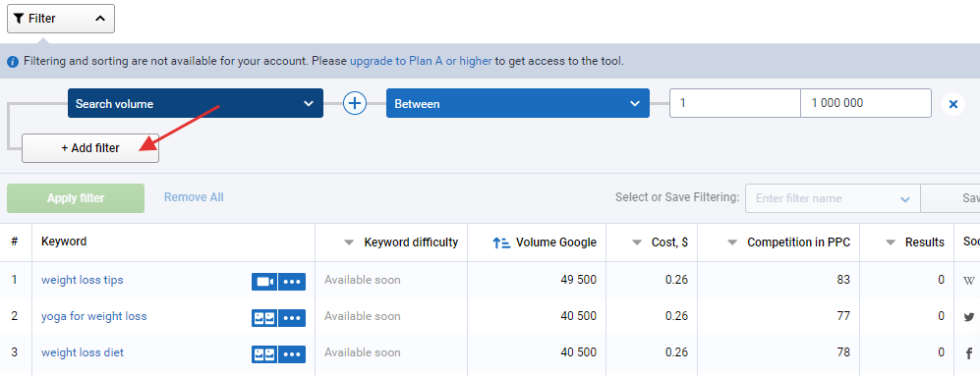
Task: Click the 49 500 volume cell
Action: tap(579, 280)
